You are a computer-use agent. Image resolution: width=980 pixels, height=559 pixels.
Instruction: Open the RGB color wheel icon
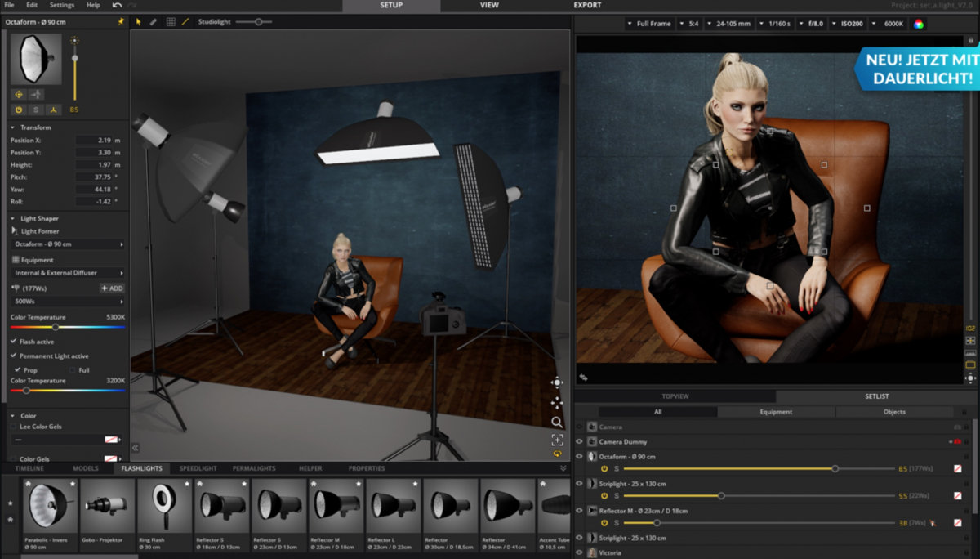pos(919,24)
